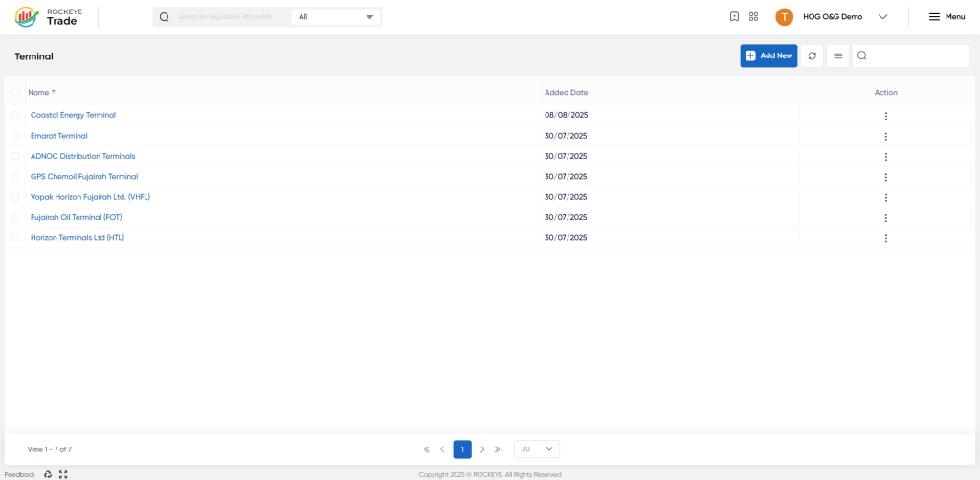Open the All search scope dropdown
The image size is (980, 480).
pos(336,17)
